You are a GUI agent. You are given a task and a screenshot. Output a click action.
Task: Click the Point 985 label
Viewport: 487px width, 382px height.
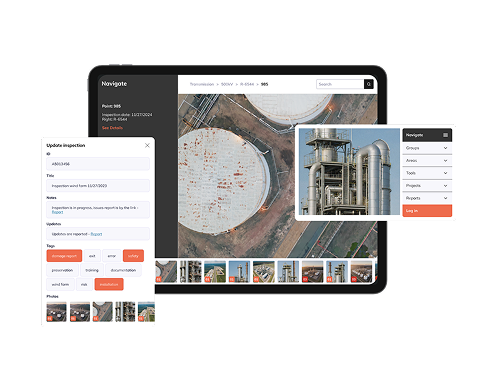[x=111, y=106]
